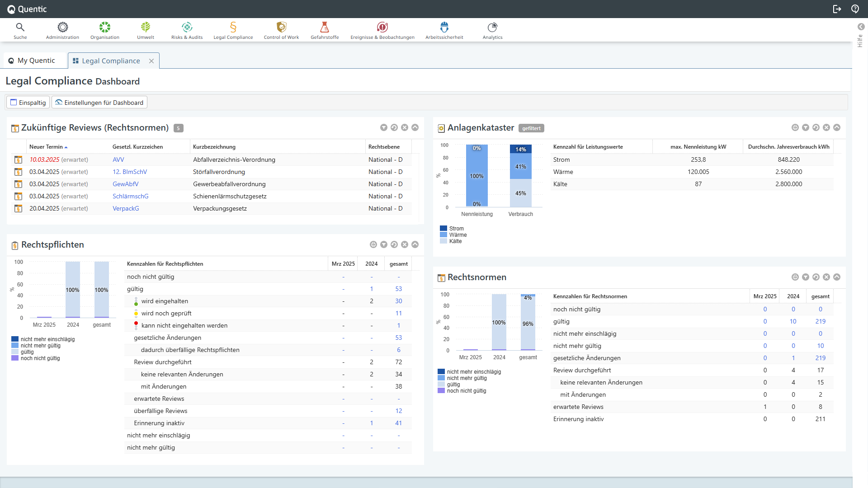Refresh the Rechtsnormen widget
This screenshot has height=488, width=868.
coord(816,277)
